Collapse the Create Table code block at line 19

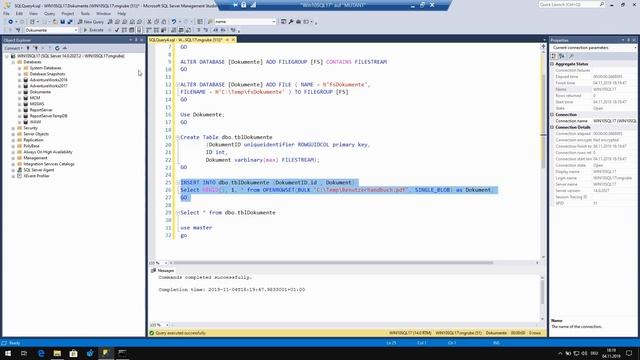(x=178, y=137)
